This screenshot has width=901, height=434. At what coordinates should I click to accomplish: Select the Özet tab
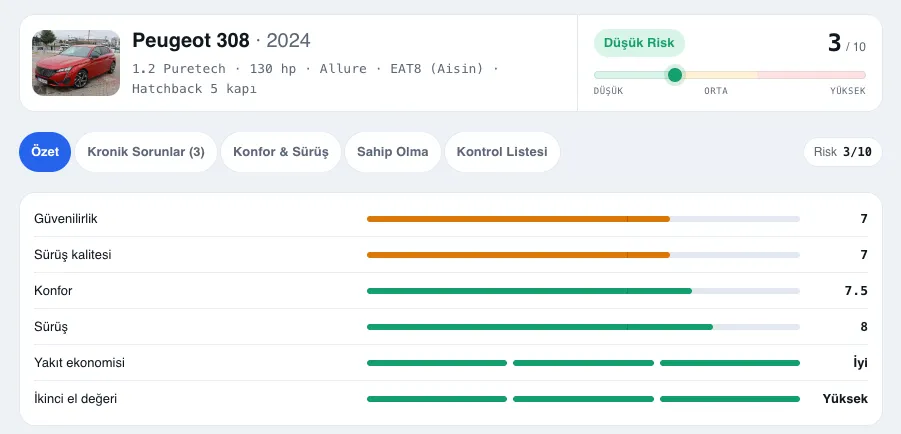pos(45,152)
